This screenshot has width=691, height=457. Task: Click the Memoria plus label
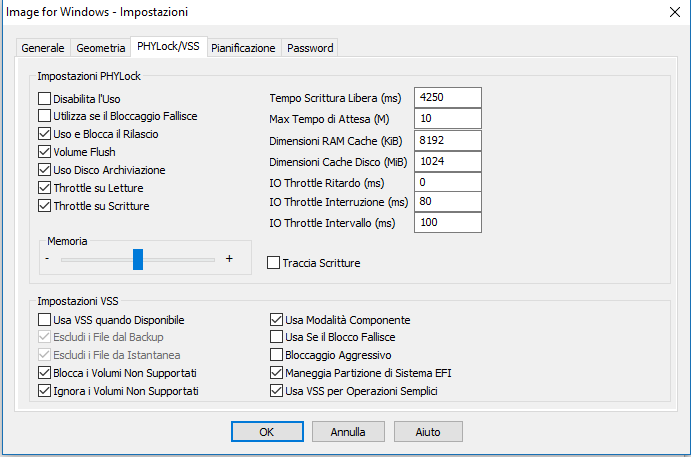[x=229, y=259]
